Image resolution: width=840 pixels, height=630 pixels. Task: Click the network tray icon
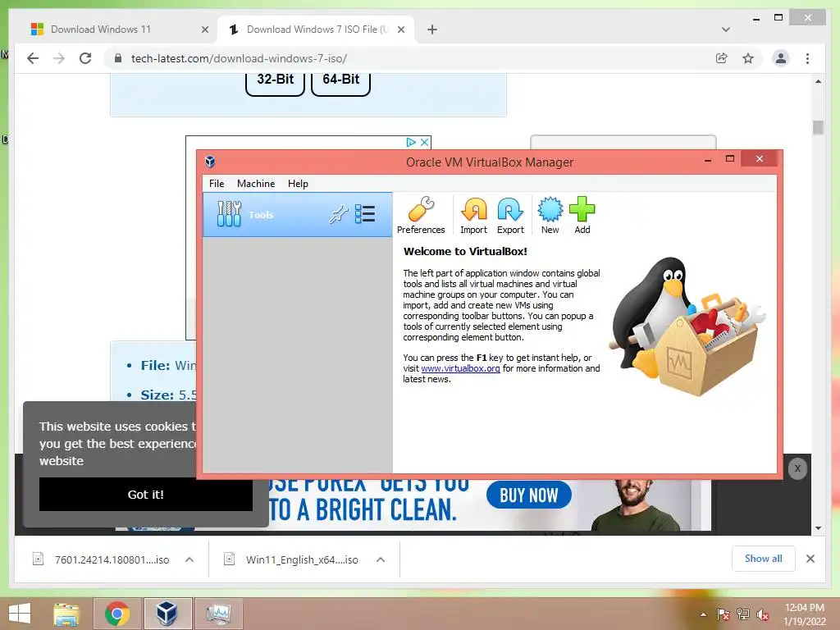point(743,614)
